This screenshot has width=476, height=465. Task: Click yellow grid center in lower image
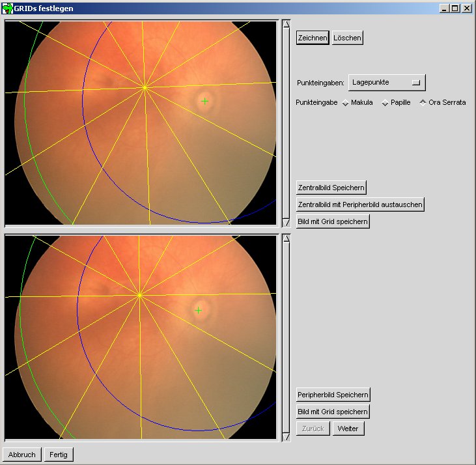139,295
